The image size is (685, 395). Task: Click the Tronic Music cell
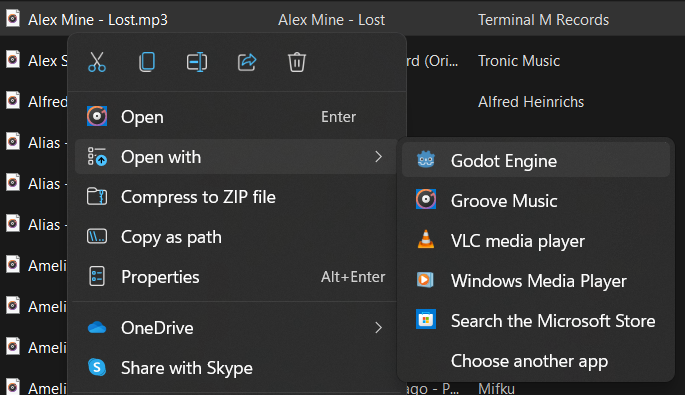pos(519,61)
